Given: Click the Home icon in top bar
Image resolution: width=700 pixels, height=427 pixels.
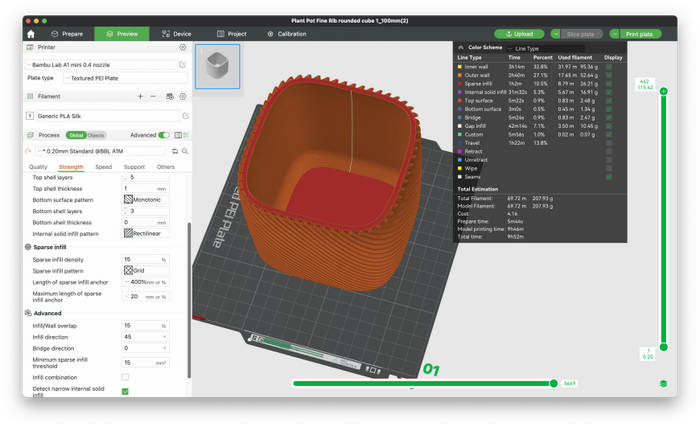Looking at the screenshot, I should 31,34.
